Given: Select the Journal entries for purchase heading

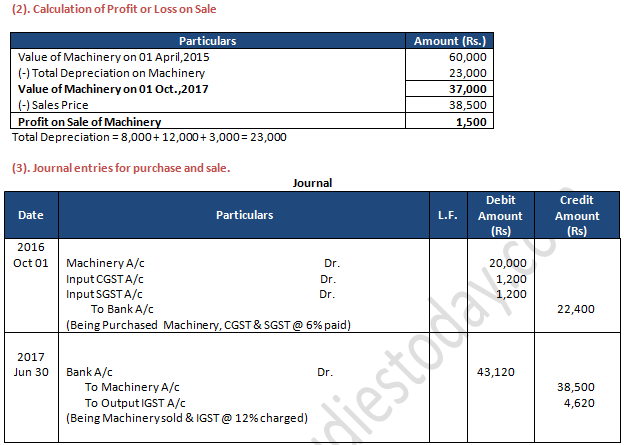Looking at the screenshot, I should [120, 167].
